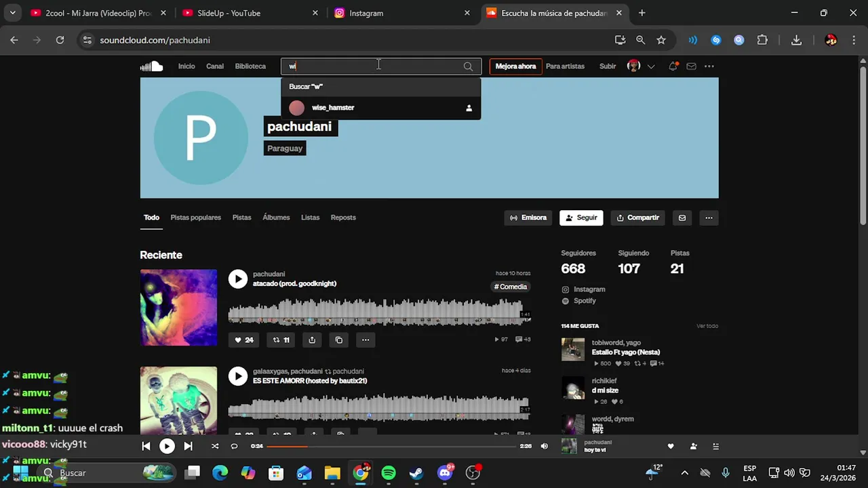Viewport: 868px width, 488px height.
Task: Click the atacado cover art thumbnail
Action: 178,308
